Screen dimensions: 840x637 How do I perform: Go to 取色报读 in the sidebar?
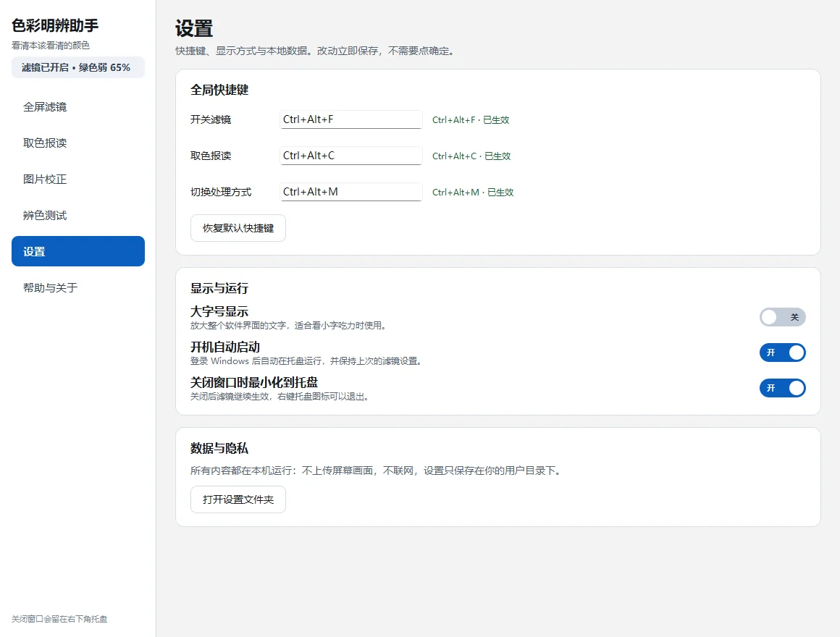(78, 143)
